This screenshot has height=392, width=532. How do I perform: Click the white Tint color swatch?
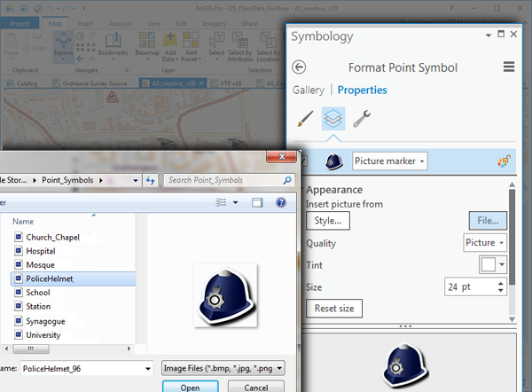coord(489,264)
